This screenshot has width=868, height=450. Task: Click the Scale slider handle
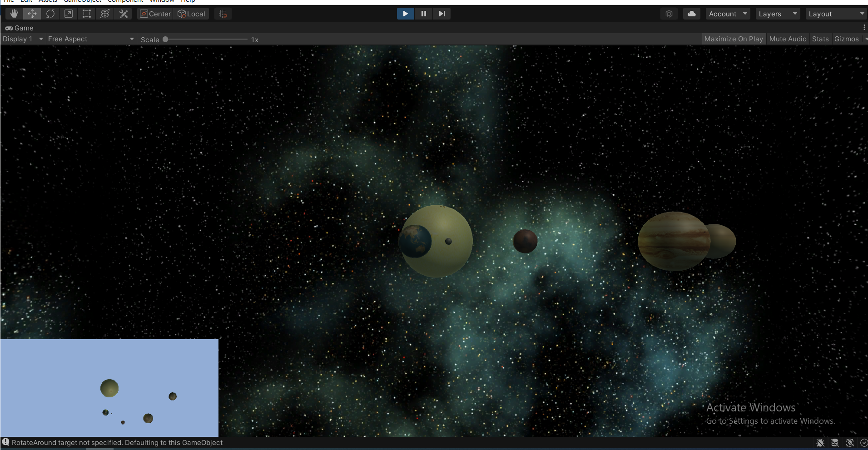[x=165, y=40]
